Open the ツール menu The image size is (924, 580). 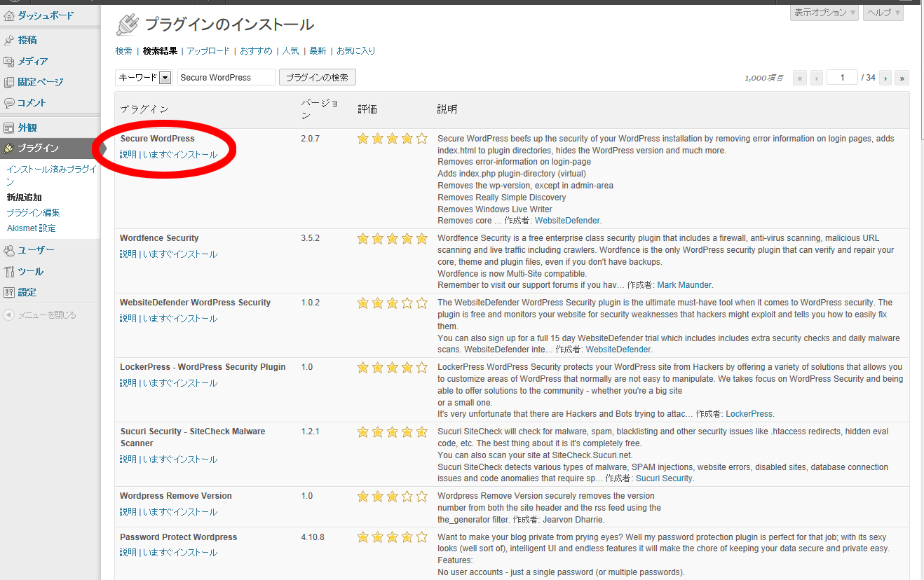31,272
